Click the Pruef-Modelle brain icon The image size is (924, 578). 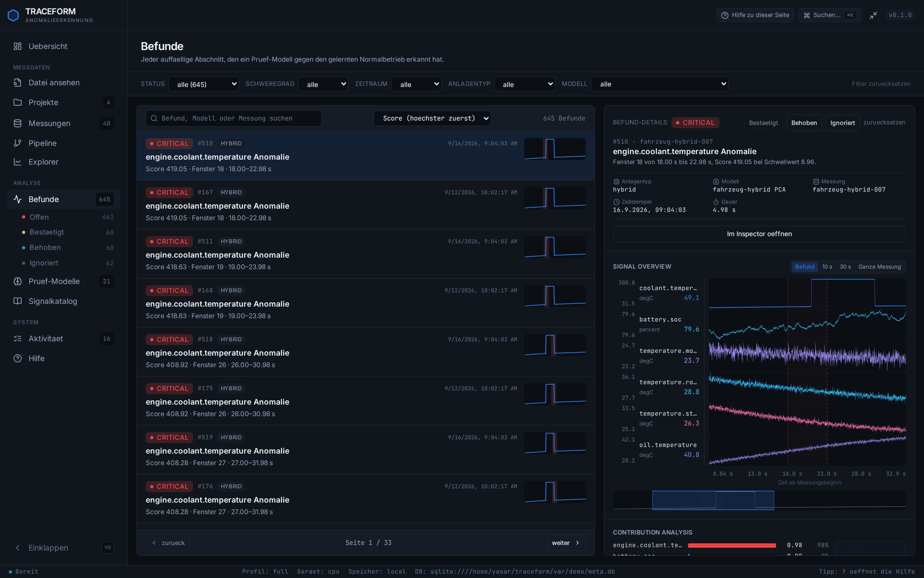[18, 281]
